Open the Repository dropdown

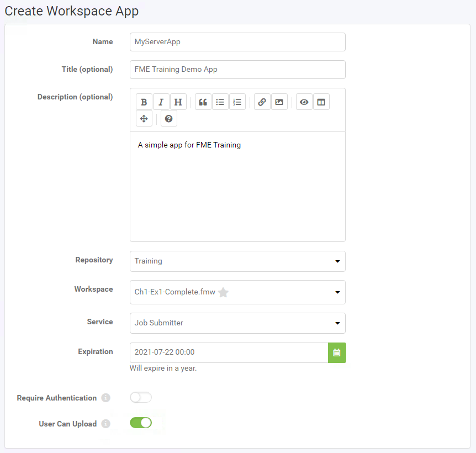[237, 261]
